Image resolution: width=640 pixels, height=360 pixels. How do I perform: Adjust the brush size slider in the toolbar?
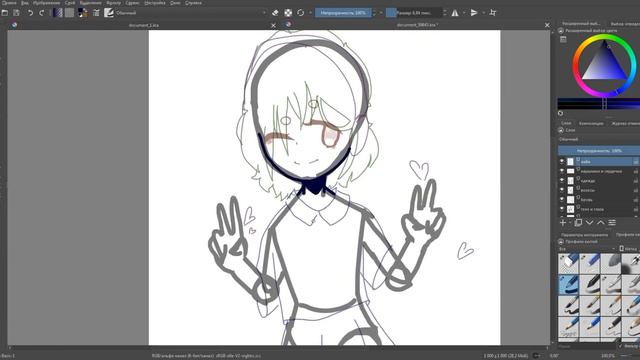(414, 13)
